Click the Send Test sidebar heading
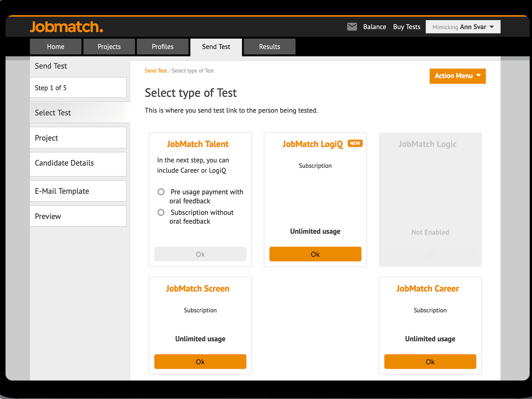 click(x=51, y=66)
